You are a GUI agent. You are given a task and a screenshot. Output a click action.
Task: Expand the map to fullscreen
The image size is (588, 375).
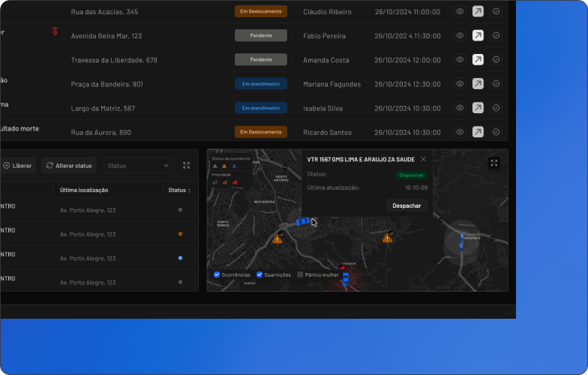click(x=493, y=163)
